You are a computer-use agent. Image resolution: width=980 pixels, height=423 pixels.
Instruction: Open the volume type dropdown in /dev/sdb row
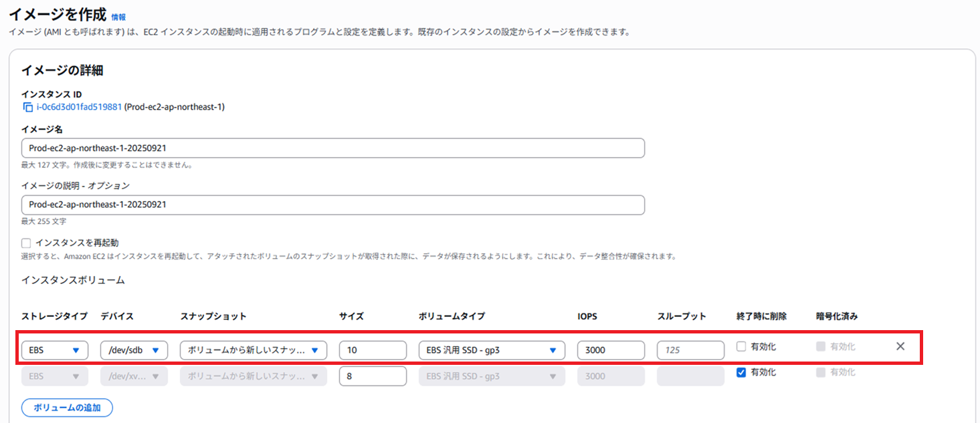(492, 350)
